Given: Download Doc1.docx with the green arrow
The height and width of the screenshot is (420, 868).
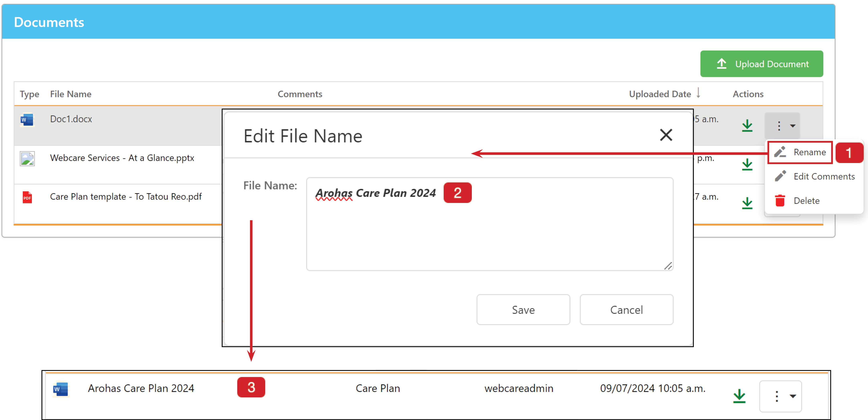Looking at the screenshot, I should point(747,125).
